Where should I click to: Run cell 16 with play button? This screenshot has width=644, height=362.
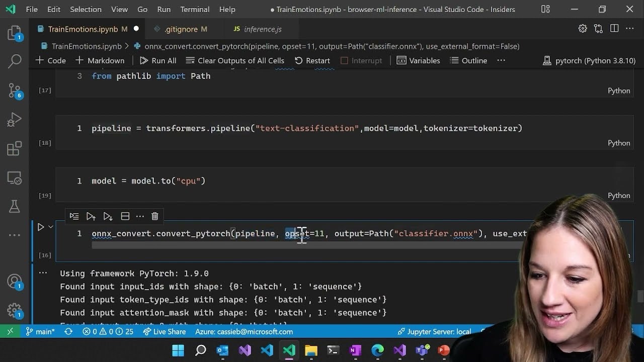41,227
